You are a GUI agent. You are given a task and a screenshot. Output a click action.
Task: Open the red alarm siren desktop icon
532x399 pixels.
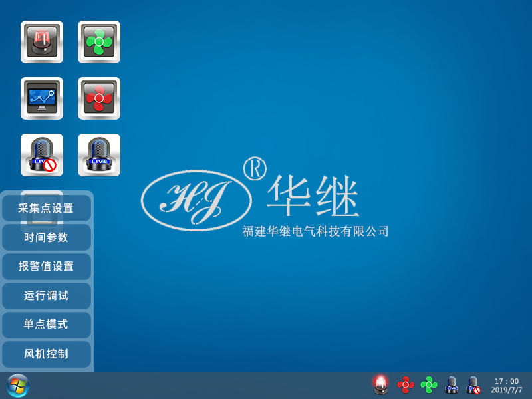tap(42, 42)
